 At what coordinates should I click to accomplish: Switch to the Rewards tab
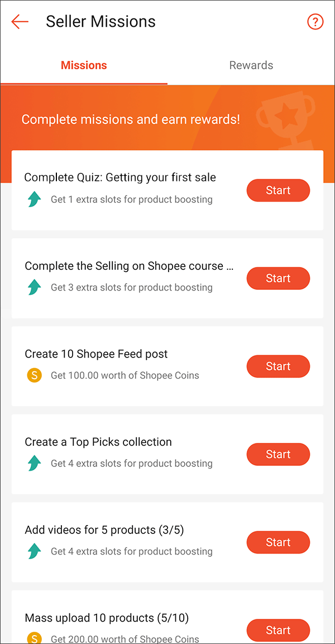tap(251, 65)
